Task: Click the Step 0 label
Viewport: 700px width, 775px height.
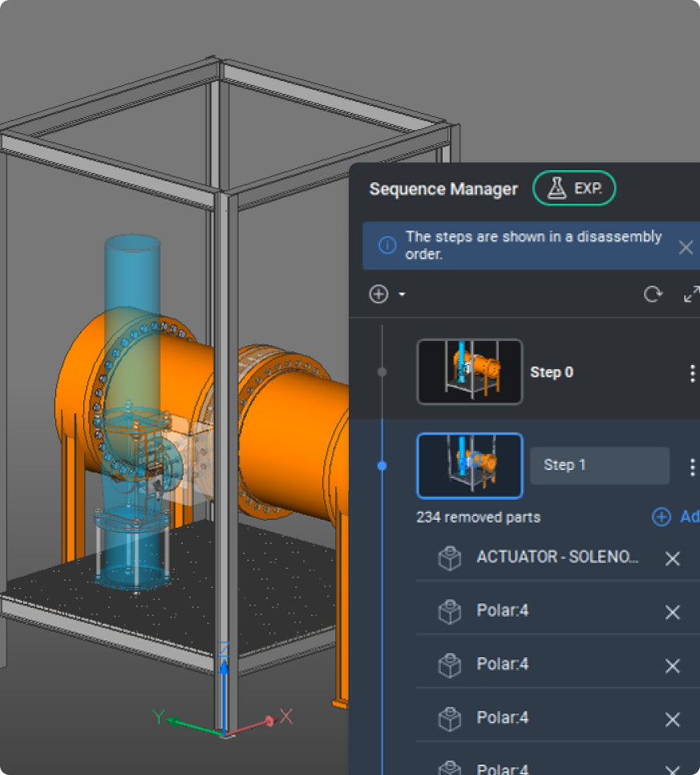Action: 552,372
